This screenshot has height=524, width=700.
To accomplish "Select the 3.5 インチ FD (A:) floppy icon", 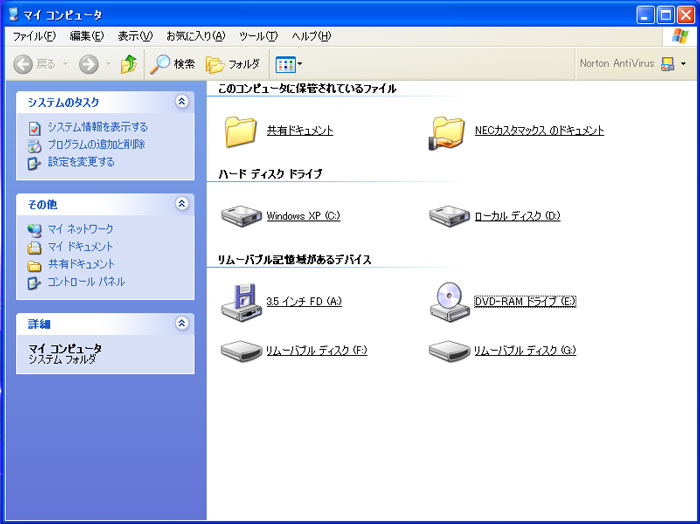I will pos(240,300).
